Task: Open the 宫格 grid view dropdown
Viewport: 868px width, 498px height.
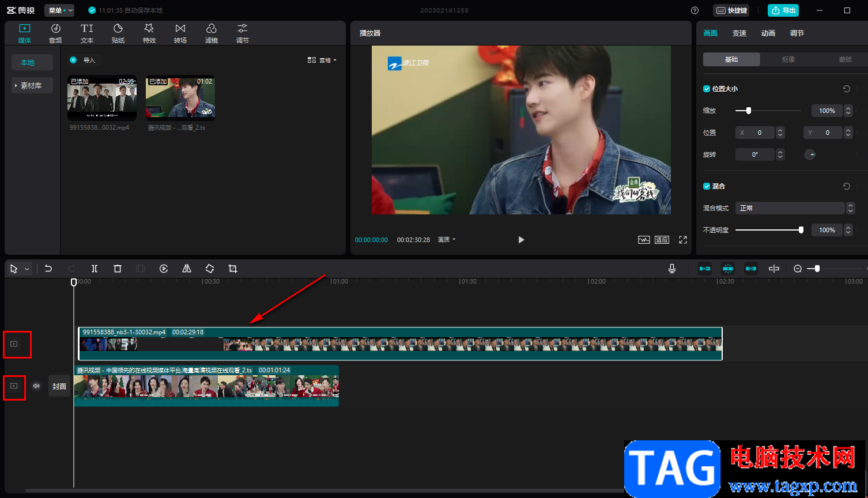Action: [x=322, y=60]
